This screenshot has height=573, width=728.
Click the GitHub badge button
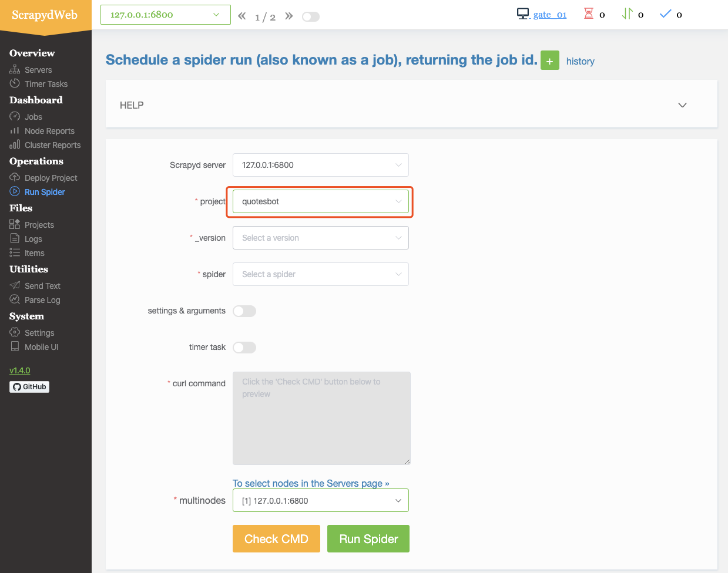[29, 387]
